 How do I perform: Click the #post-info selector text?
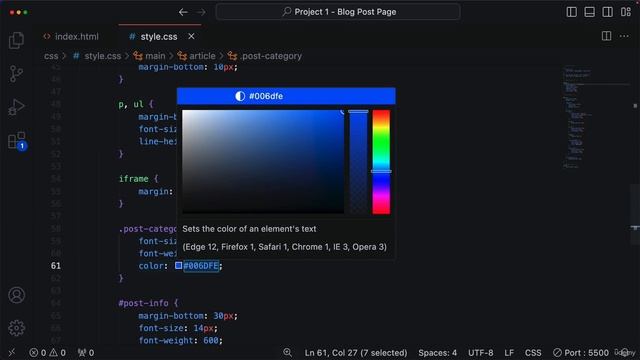tap(143, 303)
